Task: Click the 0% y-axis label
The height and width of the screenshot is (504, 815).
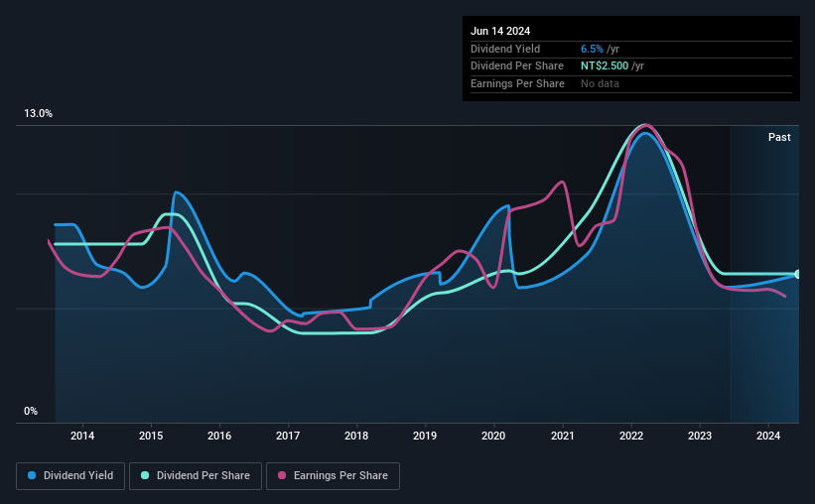Action: tap(31, 411)
